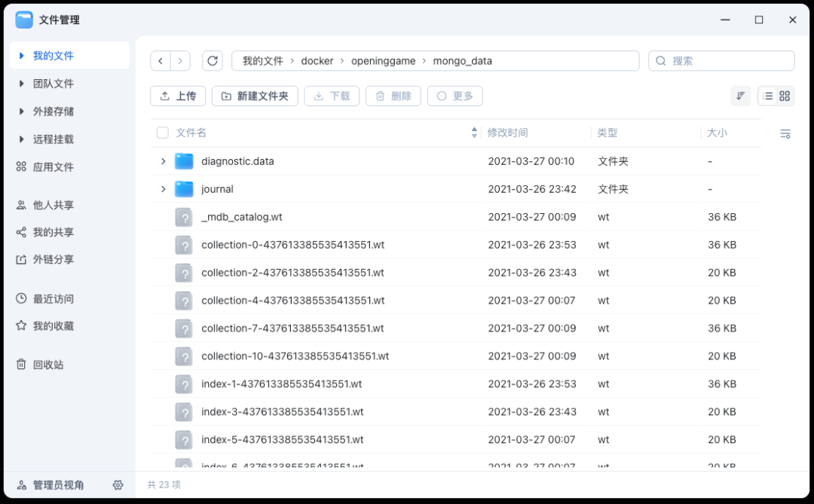Toggle the 文件名 column sort arrows

pyautogui.click(x=474, y=132)
